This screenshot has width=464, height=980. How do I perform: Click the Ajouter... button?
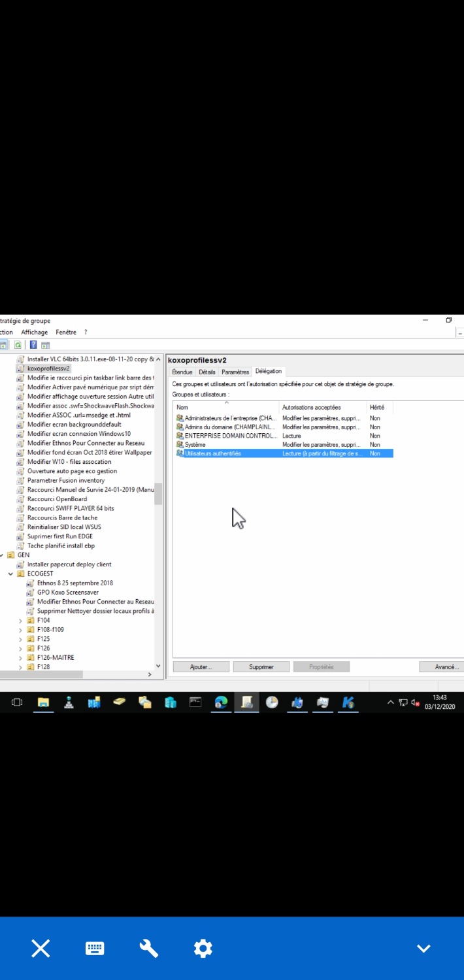(x=201, y=667)
